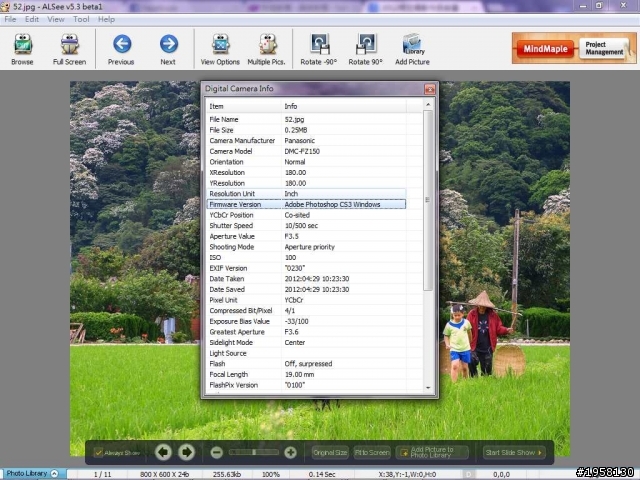Select the XResolution row
640x480 pixels.
306,172
